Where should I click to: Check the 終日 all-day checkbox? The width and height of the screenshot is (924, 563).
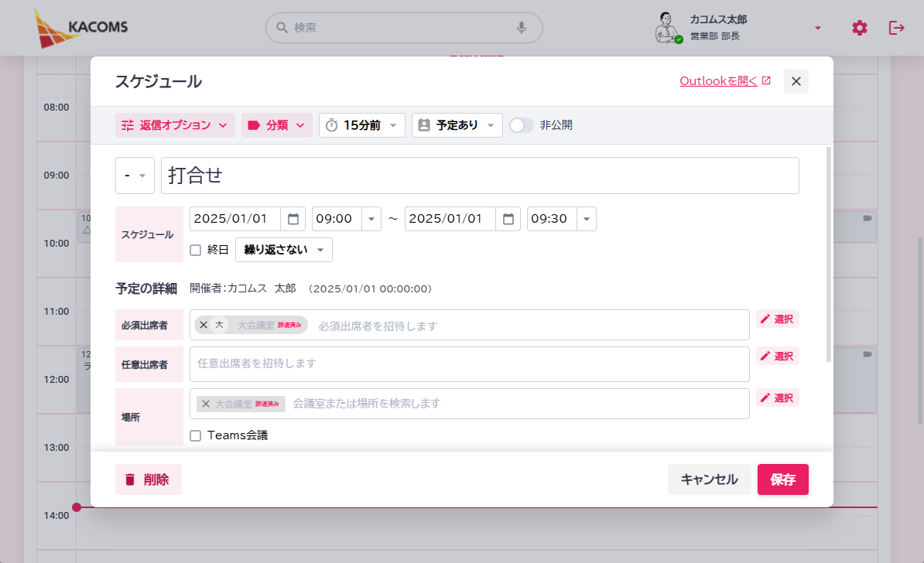coord(196,250)
